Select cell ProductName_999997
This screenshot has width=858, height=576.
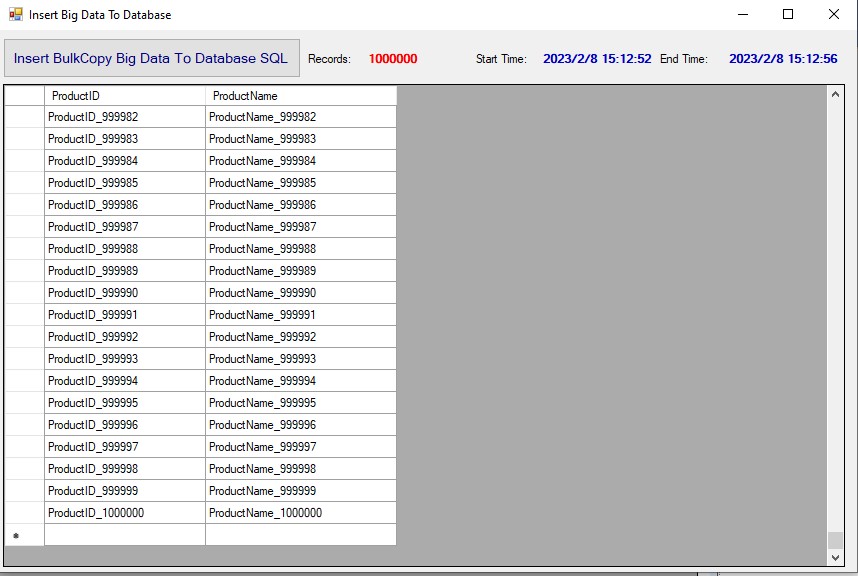pos(301,447)
